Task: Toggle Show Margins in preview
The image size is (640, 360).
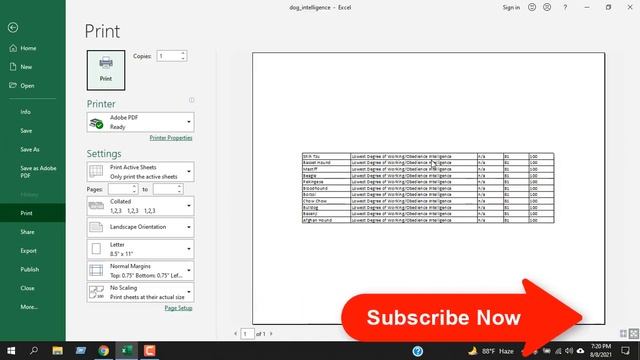Action: click(623, 333)
